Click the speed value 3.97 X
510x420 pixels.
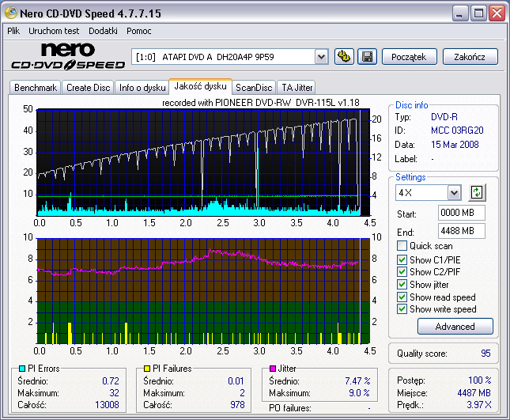coord(479,405)
